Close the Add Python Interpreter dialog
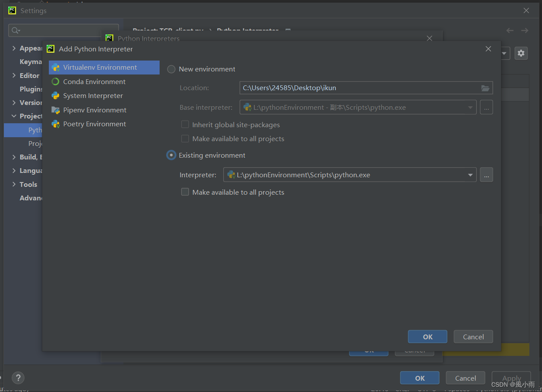542x392 pixels. [488, 49]
